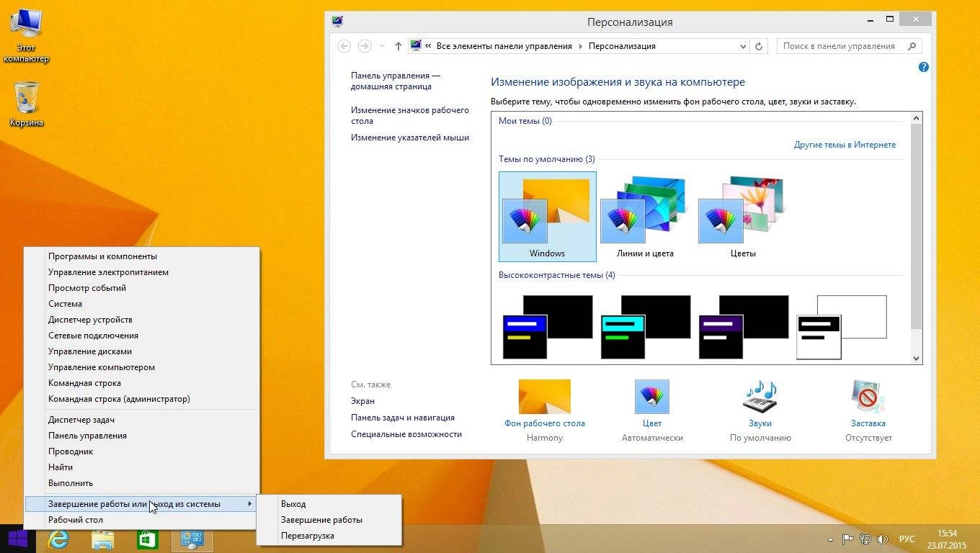Choose Сетевые подключения menu item

coord(142,336)
